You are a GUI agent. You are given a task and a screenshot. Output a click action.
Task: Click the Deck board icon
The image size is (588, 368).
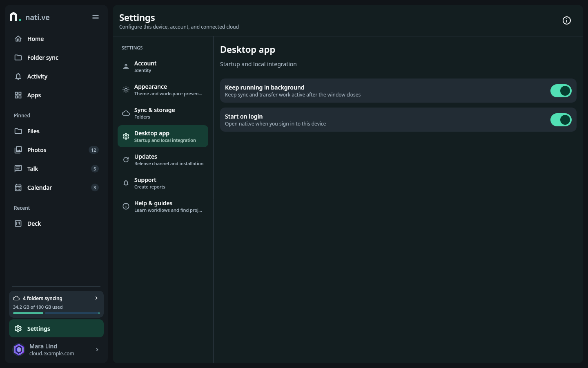[18, 224]
